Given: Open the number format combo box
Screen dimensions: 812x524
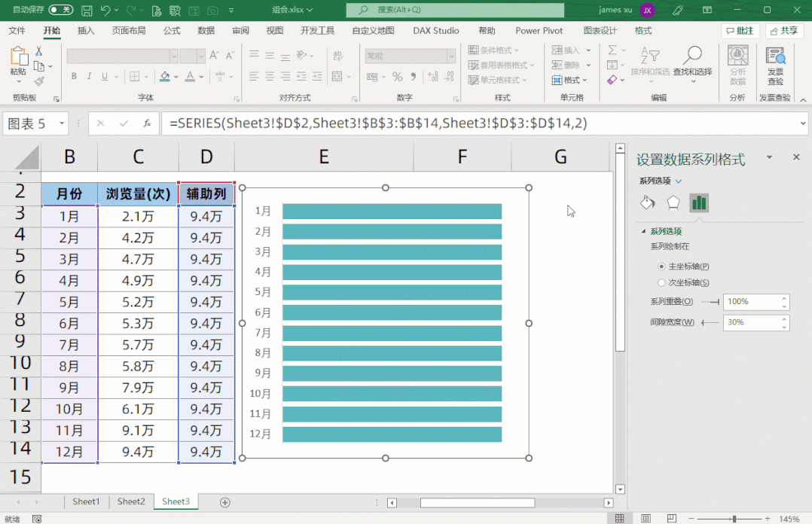Looking at the screenshot, I should pos(410,56).
